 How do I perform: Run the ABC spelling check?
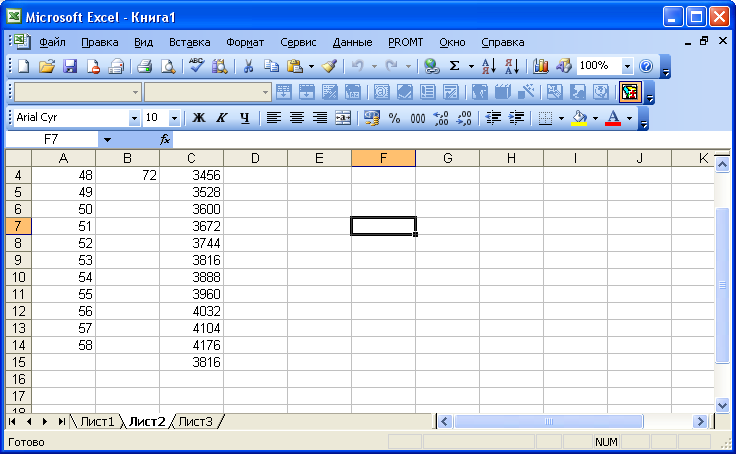[x=196, y=66]
